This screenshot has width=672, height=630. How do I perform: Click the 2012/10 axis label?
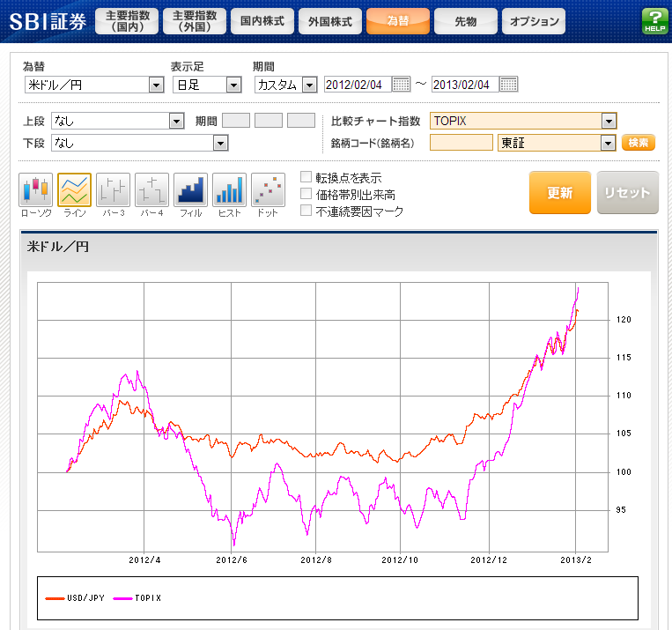pyautogui.click(x=400, y=560)
